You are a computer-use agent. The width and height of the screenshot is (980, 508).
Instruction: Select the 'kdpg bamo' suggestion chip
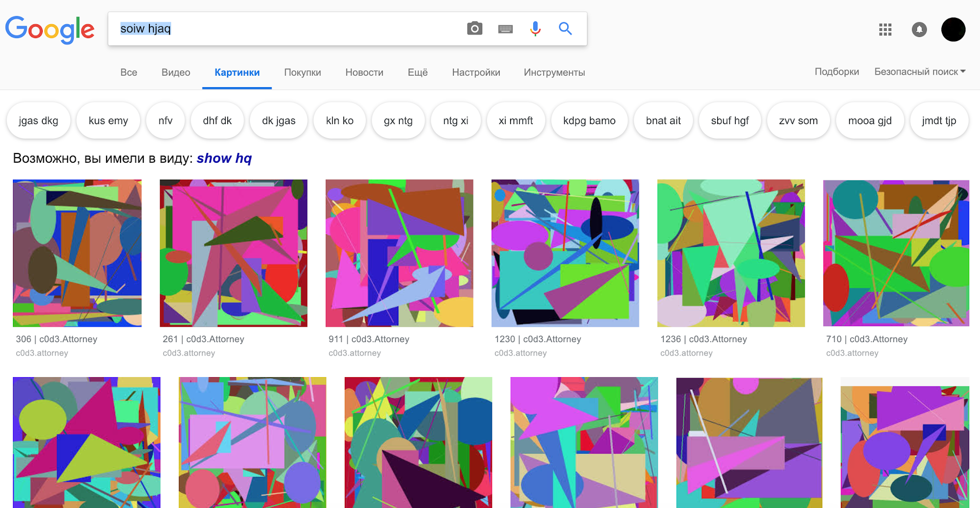point(589,121)
